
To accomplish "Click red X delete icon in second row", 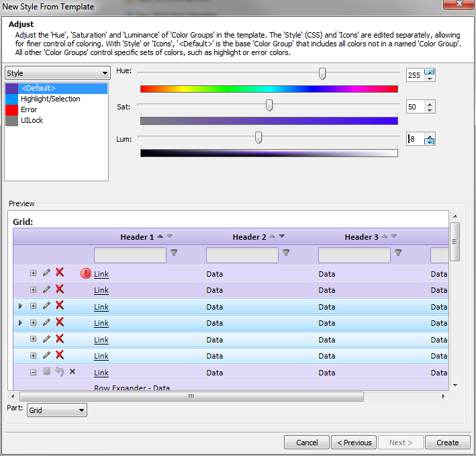I will (x=60, y=289).
